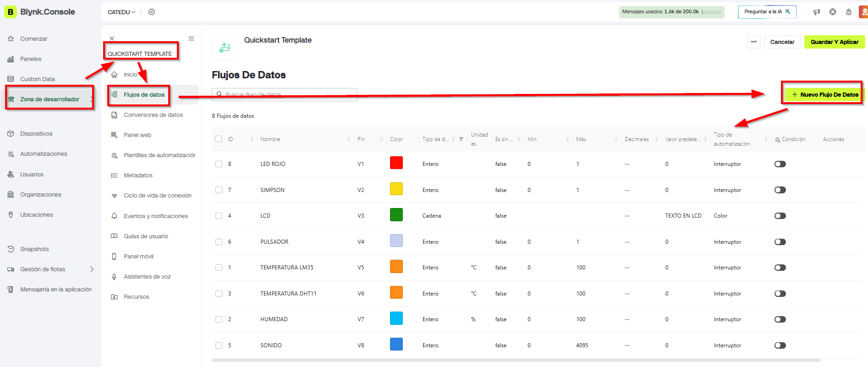
Task: Expand Zona de desarrollador menu chevron
Action: tap(91, 99)
